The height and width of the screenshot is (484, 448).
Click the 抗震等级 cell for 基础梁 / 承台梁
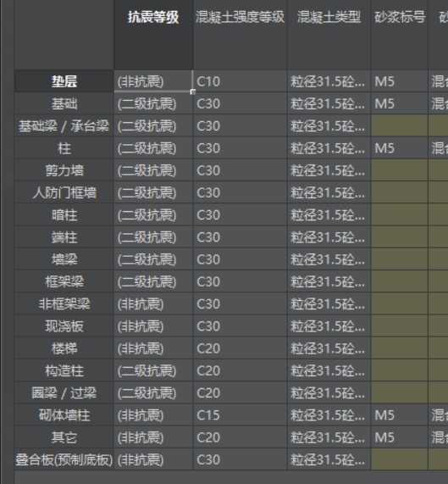(153, 125)
